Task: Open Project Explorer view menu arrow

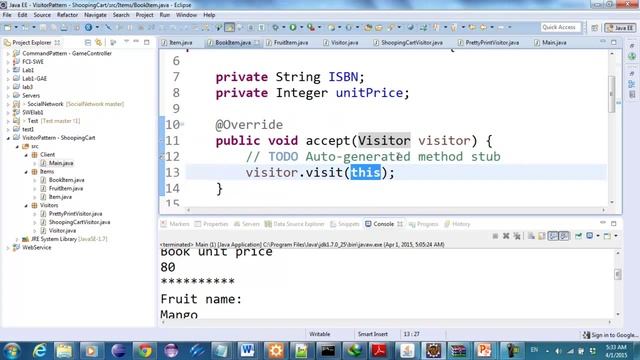Action: 126,42
